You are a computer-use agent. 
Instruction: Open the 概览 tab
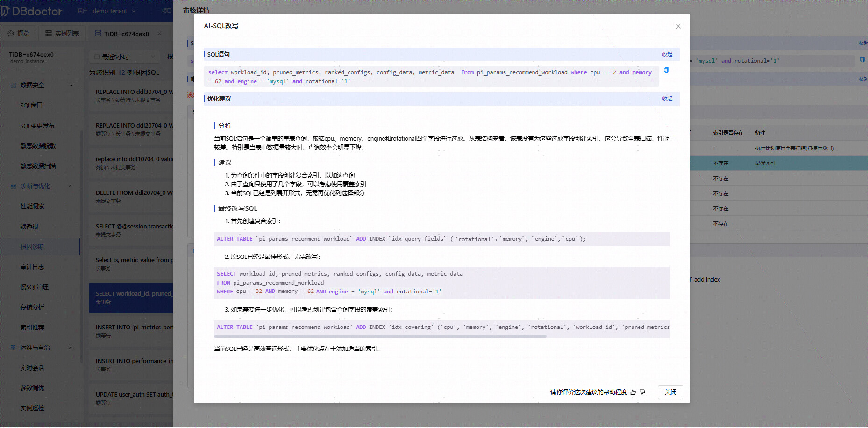pos(19,33)
